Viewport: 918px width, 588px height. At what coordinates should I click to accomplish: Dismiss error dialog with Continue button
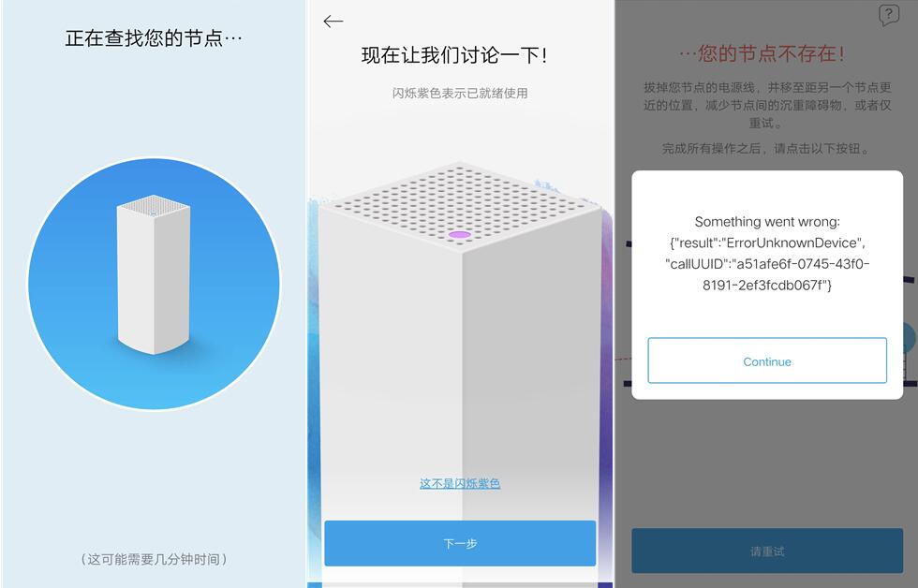[767, 361]
